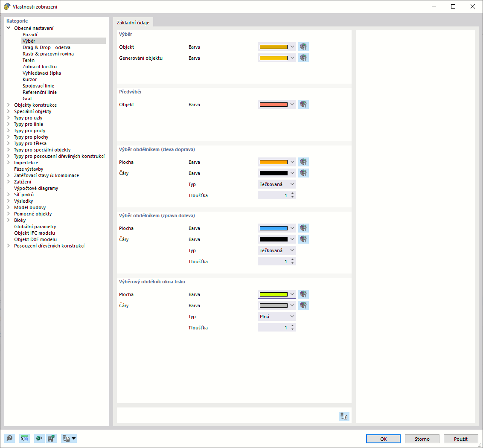483x448 pixels.
Task: Open zleva doprava Typ Tečkovaná dropdown
Action: point(276,184)
